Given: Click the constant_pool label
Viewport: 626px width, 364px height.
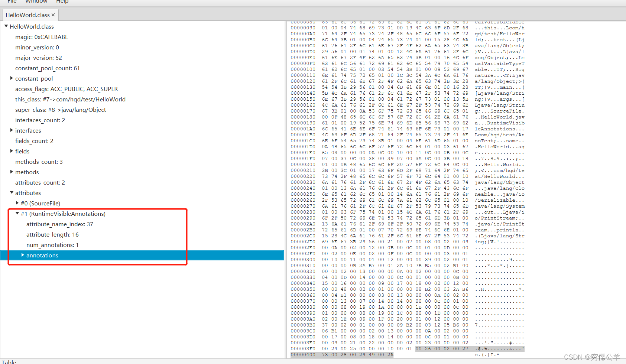Looking at the screenshot, I should click(x=34, y=79).
